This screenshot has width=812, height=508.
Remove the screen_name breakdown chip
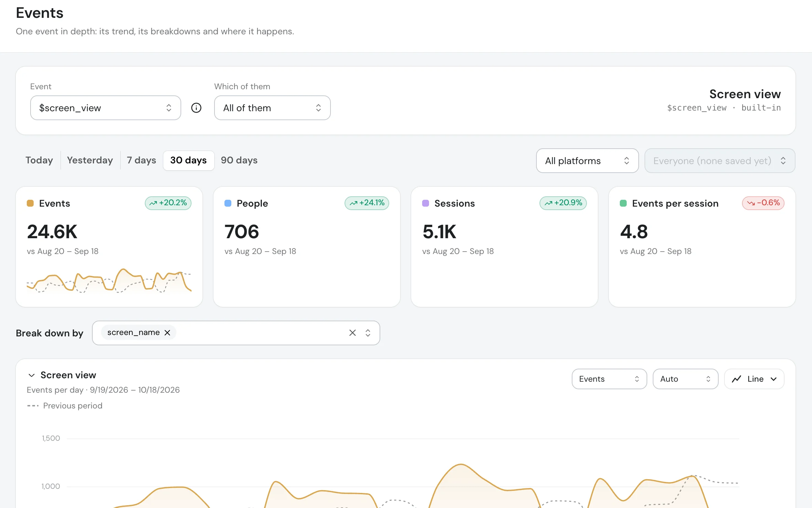pos(167,333)
